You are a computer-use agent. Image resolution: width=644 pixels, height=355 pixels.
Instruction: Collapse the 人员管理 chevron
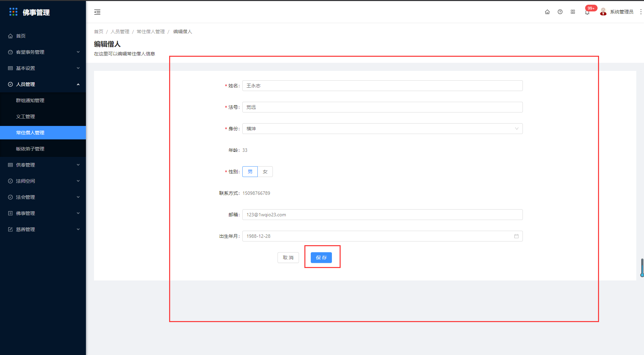pyautogui.click(x=78, y=84)
